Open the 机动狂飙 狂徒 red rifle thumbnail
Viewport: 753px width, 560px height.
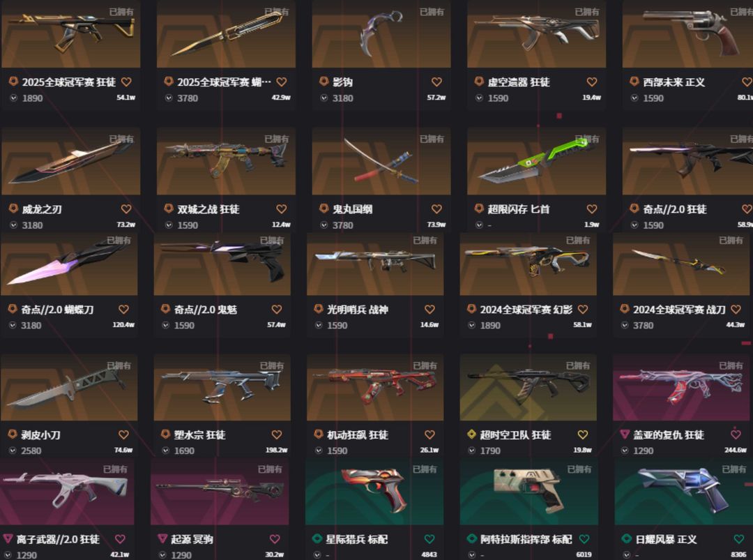pos(375,388)
